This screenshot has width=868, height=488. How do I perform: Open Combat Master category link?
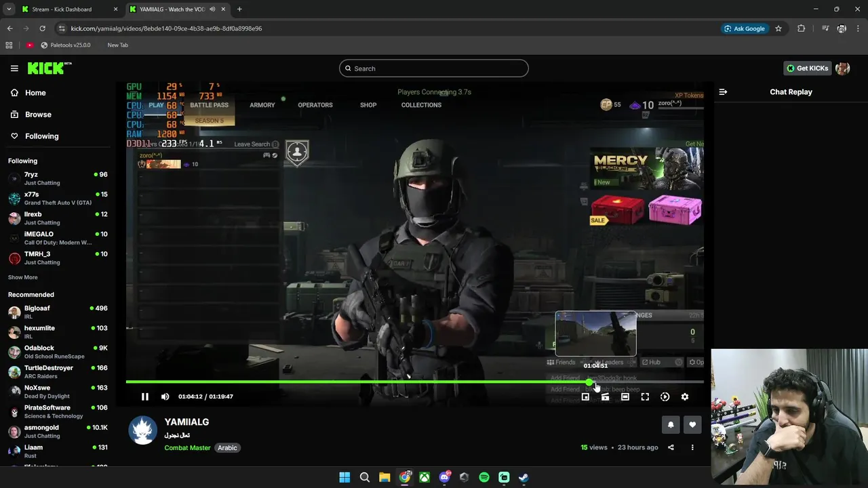(x=187, y=448)
